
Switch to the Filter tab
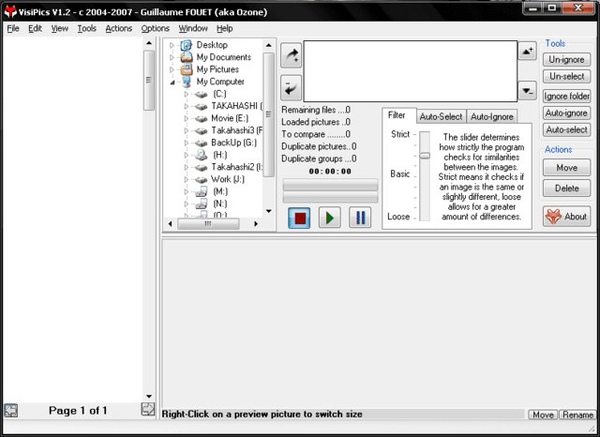point(397,115)
